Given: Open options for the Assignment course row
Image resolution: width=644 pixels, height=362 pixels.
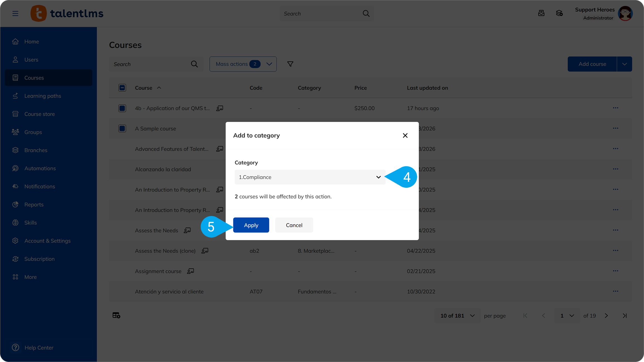Looking at the screenshot, I should 615,271.
